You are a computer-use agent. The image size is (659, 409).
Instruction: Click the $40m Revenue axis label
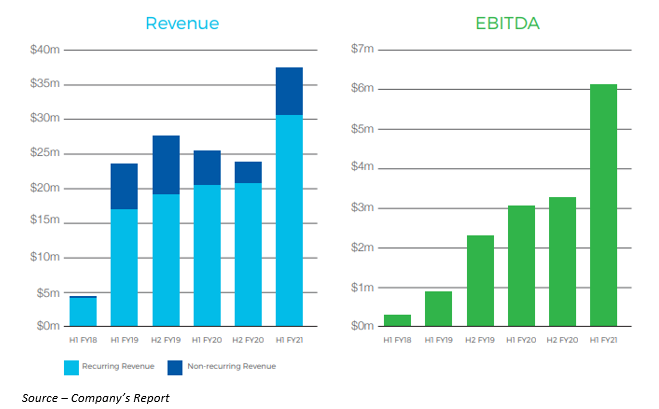pyautogui.click(x=44, y=48)
